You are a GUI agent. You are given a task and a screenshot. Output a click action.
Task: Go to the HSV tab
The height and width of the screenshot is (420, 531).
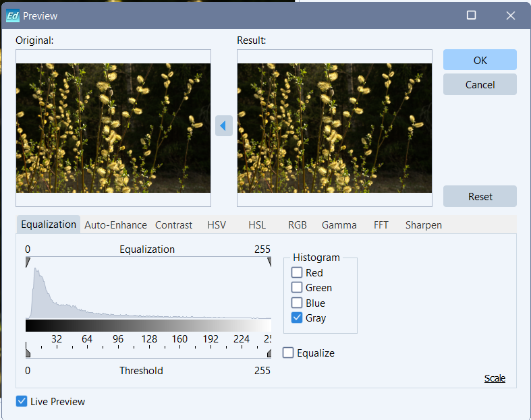pyautogui.click(x=217, y=225)
